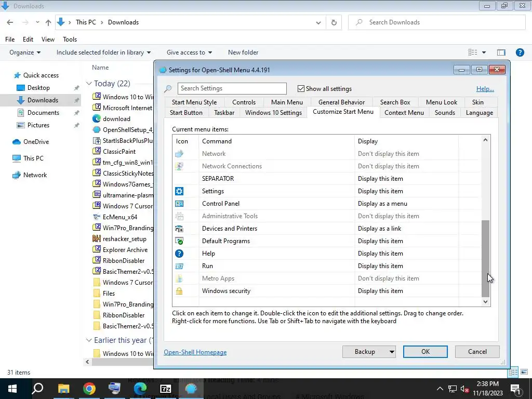The width and height of the screenshot is (532, 399).
Task: Expand the Give access to dropdown
Action: click(x=189, y=52)
